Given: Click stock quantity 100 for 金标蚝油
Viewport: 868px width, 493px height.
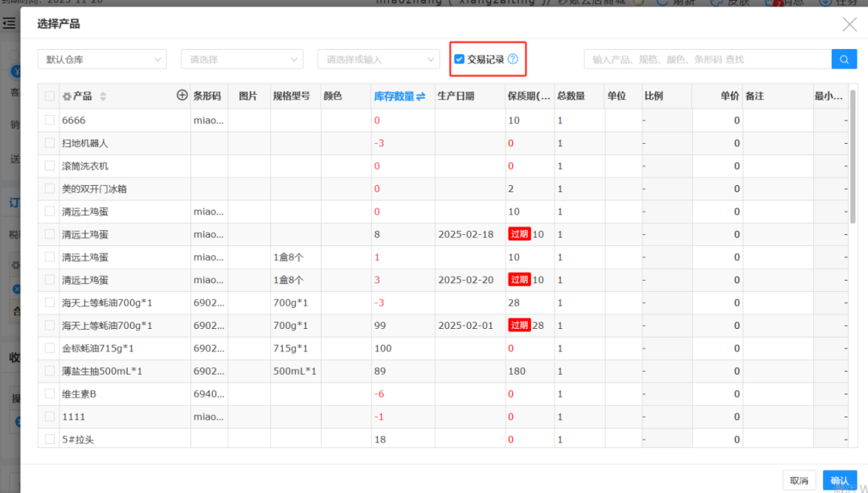Looking at the screenshot, I should pos(383,348).
